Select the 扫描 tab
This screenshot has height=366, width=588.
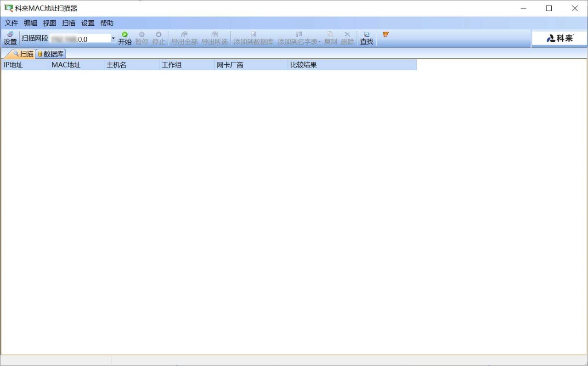[23, 53]
